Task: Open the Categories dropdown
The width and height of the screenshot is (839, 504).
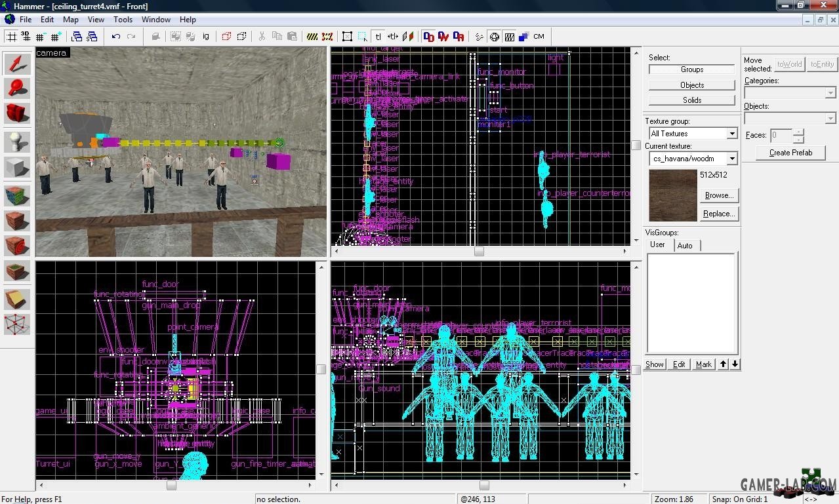Action: pos(830,93)
